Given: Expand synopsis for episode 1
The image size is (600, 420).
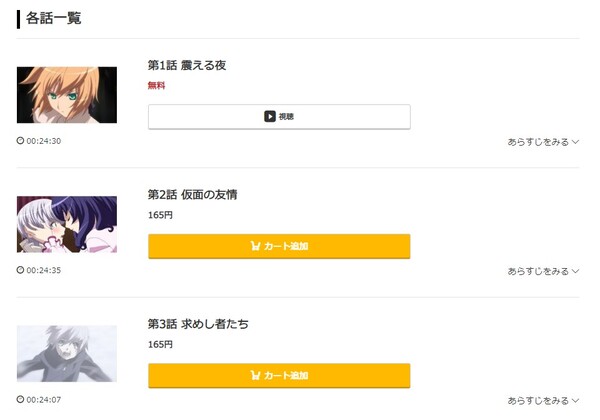Looking at the screenshot, I should [543, 142].
